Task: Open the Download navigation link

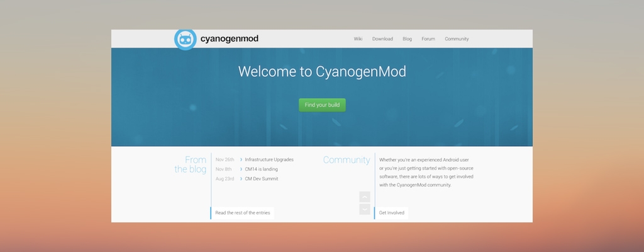Action: coord(382,38)
